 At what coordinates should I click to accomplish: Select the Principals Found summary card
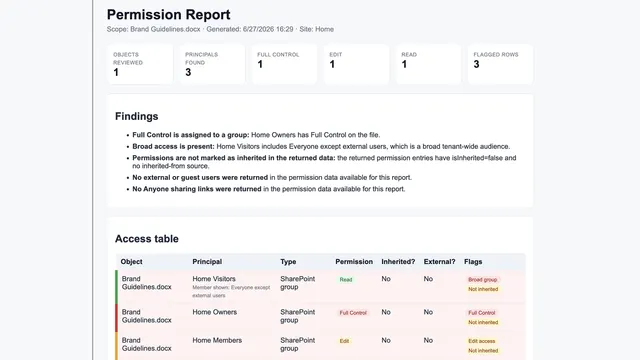[212, 64]
